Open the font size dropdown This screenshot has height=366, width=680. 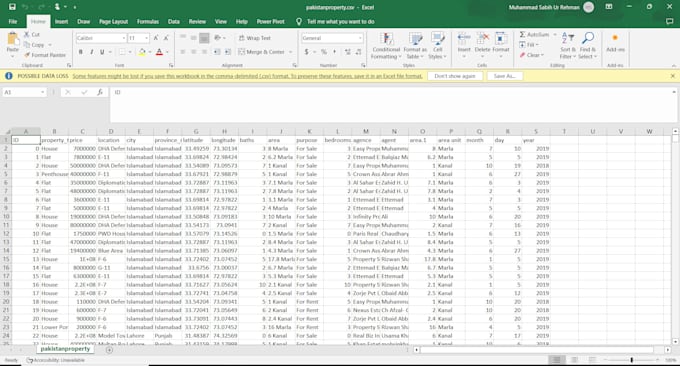pyautogui.click(x=147, y=38)
